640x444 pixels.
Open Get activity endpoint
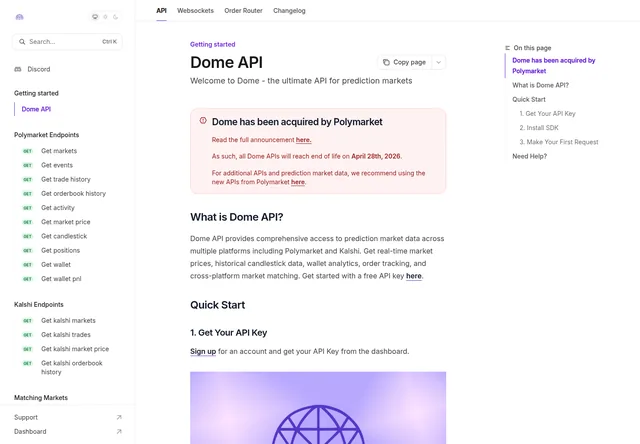click(58, 208)
